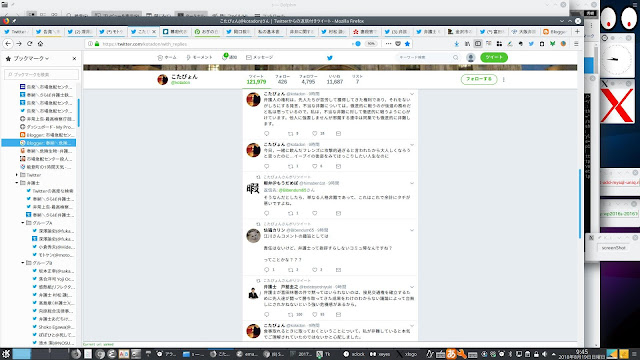Open the KDE application launcher

[6, 354]
